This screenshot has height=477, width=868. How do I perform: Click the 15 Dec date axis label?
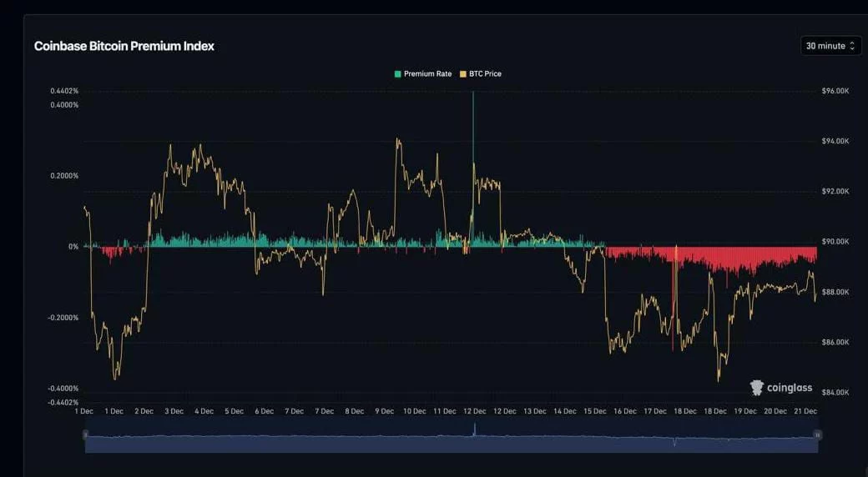coord(594,411)
